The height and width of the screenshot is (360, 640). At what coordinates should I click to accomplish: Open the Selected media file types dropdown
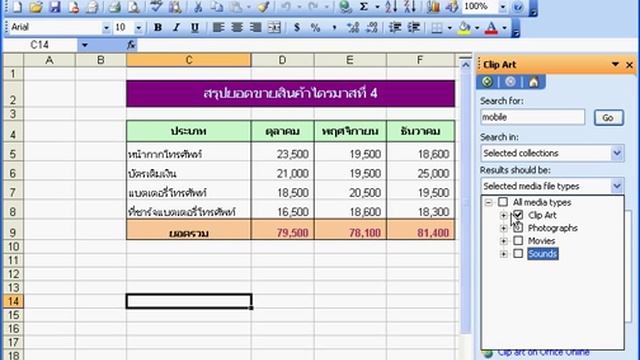tap(617, 186)
